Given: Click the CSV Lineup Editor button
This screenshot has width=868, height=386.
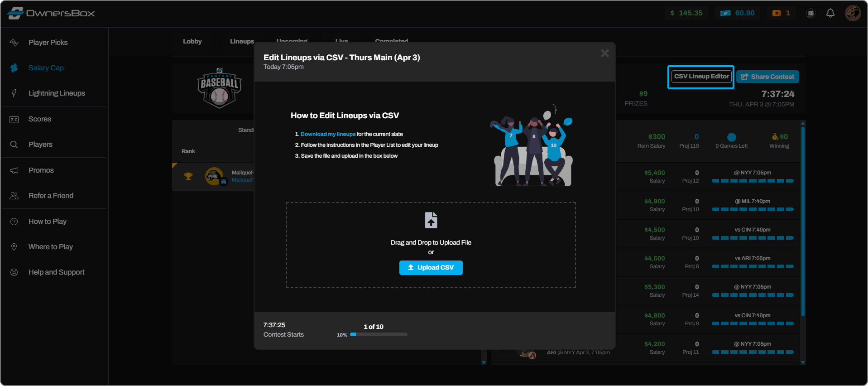Looking at the screenshot, I should pos(701,77).
